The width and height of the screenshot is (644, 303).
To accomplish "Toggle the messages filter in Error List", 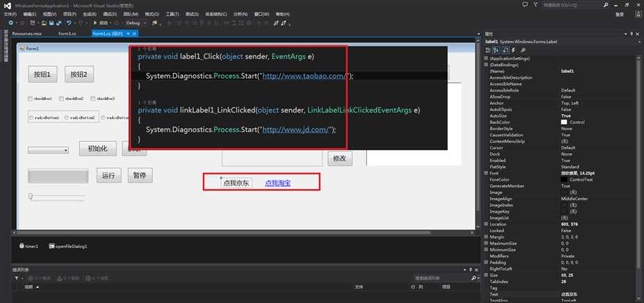I will (97, 279).
